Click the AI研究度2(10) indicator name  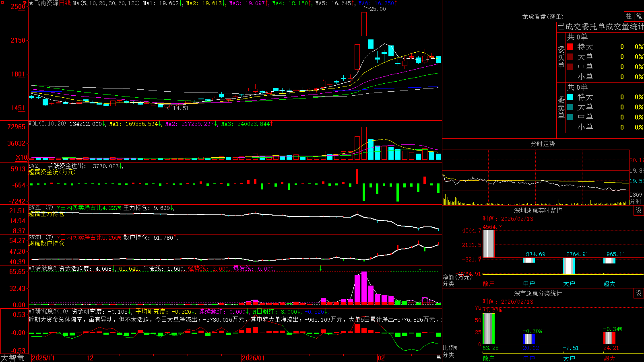tap(48, 311)
